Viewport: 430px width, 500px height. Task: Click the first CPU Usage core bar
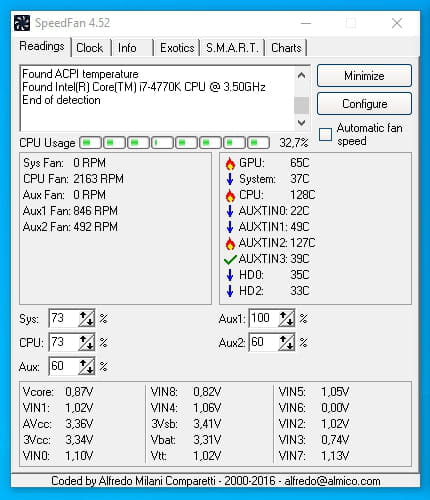90,143
